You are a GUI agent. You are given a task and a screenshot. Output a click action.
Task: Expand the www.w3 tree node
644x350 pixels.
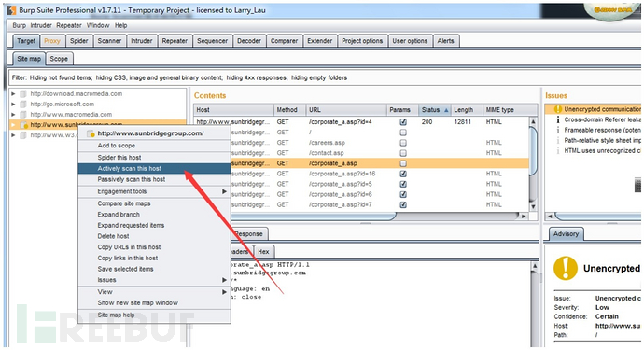click(14, 135)
